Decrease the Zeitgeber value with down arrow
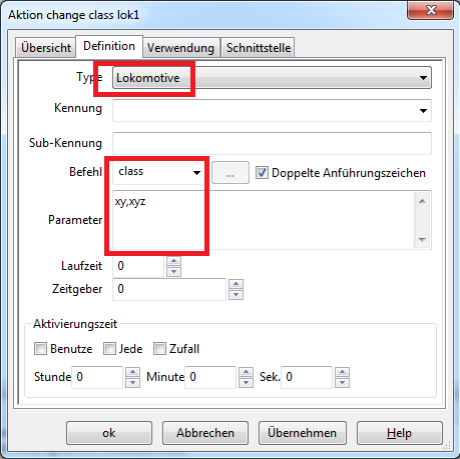The width and height of the screenshot is (460, 459). click(x=236, y=295)
